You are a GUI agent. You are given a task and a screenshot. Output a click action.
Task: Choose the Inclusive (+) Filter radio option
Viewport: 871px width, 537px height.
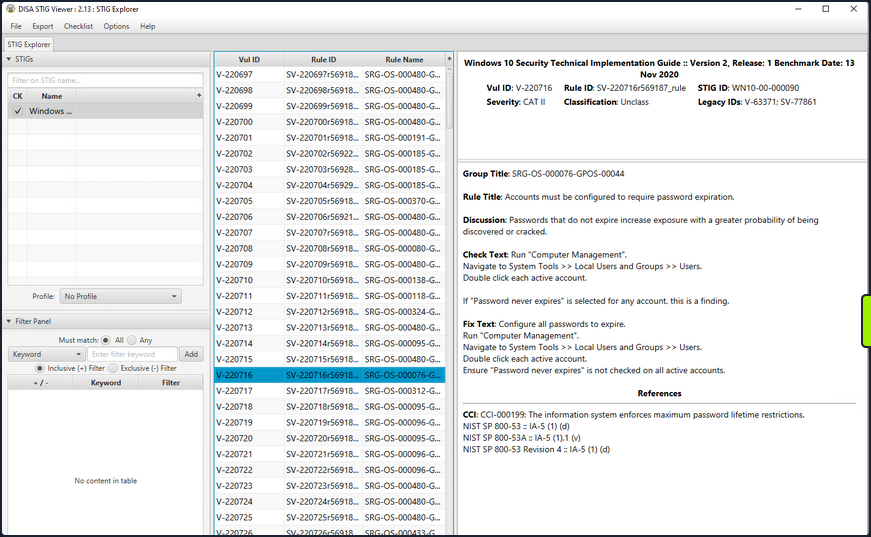point(41,368)
